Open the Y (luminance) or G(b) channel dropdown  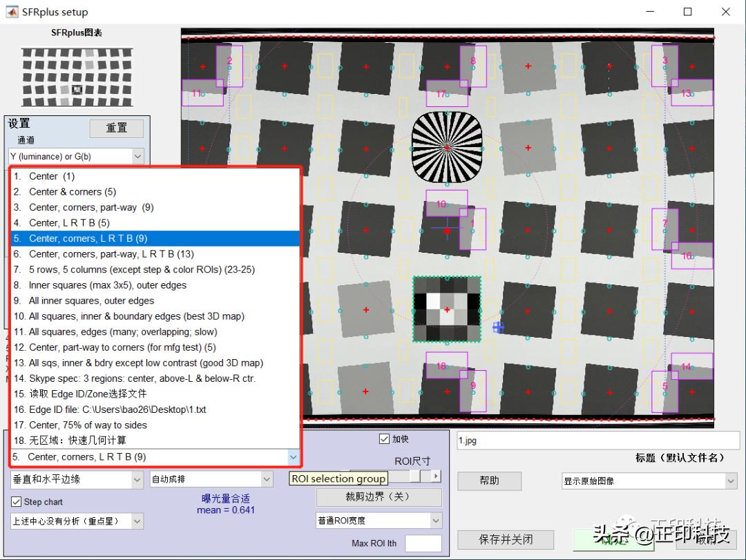[x=76, y=157]
